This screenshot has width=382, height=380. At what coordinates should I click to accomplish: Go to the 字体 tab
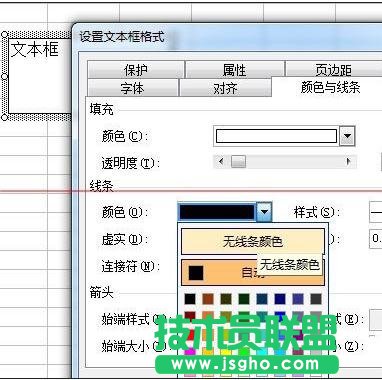click(132, 88)
